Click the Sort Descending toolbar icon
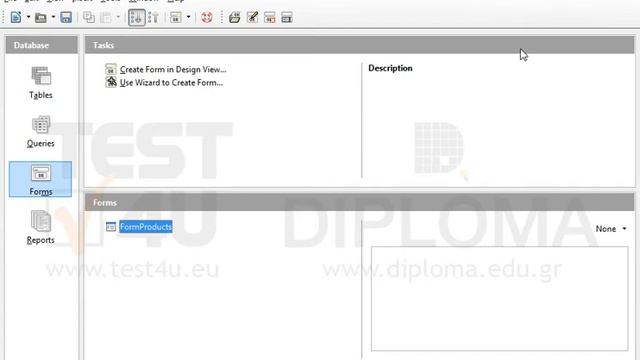 point(153,17)
